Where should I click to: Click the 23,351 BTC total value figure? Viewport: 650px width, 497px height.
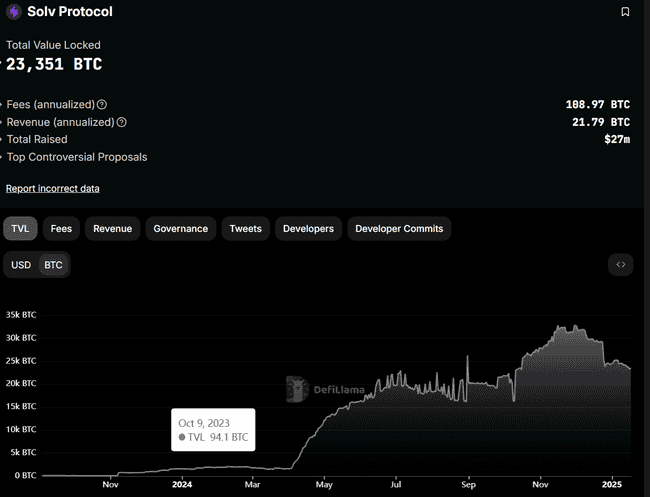click(x=55, y=65)
